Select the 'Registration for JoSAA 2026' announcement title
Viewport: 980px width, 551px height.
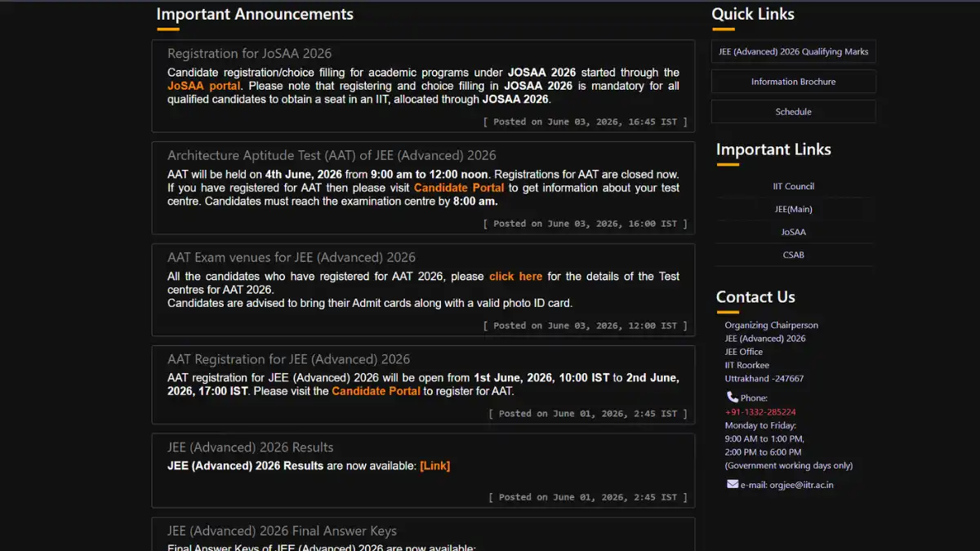(x=250, y=54)
